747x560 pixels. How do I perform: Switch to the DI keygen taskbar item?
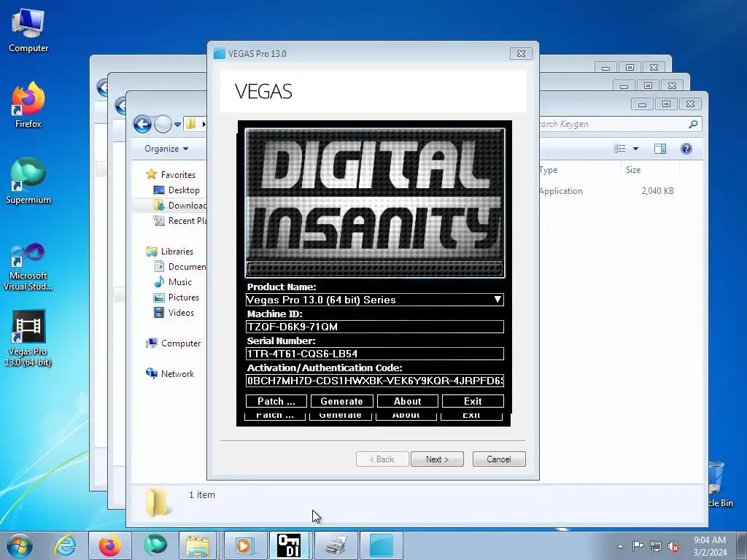pos(289,545)
